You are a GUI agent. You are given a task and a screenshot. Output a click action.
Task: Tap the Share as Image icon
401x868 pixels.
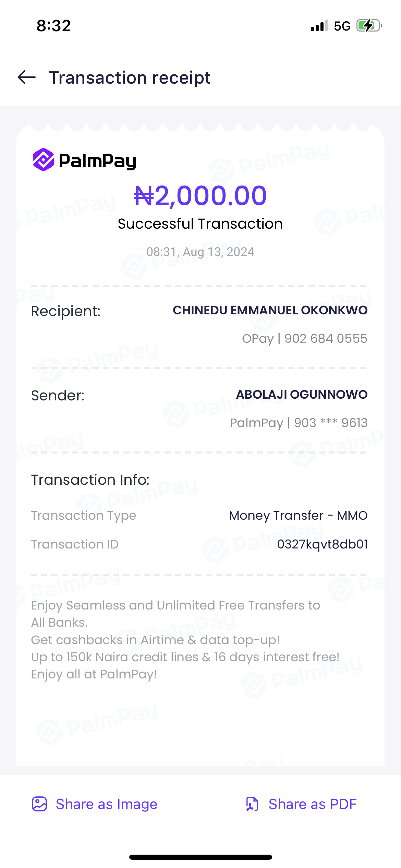tap(39, 804)
